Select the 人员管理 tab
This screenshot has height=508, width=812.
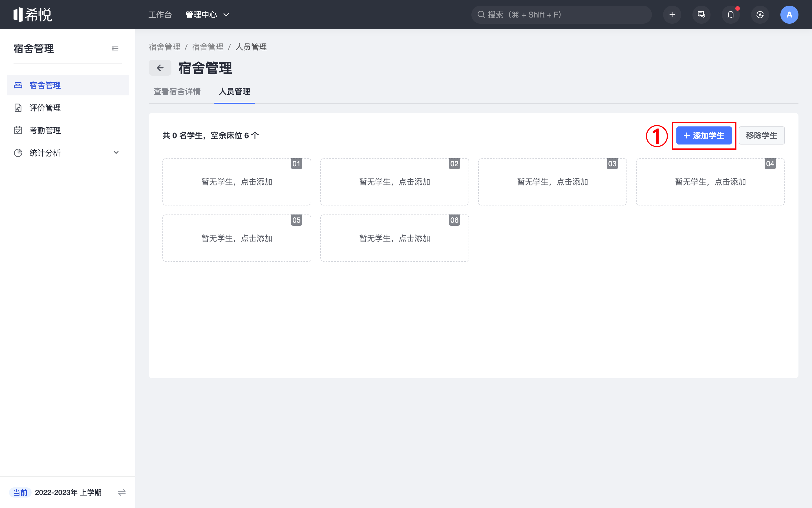coord(234,91)
